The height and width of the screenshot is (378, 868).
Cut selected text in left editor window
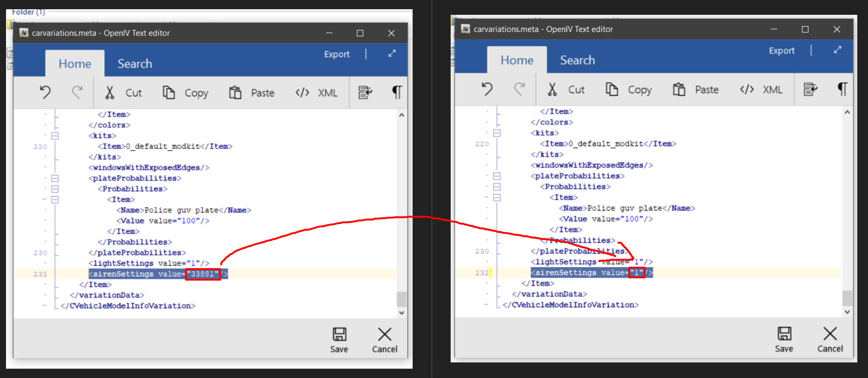pyautogui.click(x=123, y=93)
